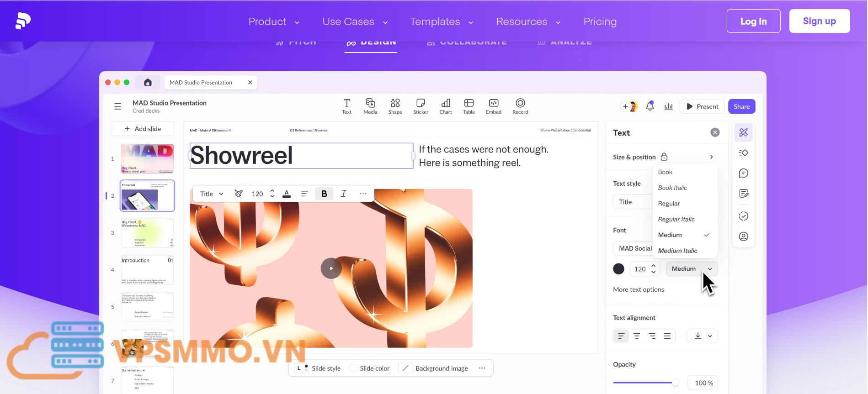
Task: Choose Book Italic from font weight list
Action: tap(672, 188)
